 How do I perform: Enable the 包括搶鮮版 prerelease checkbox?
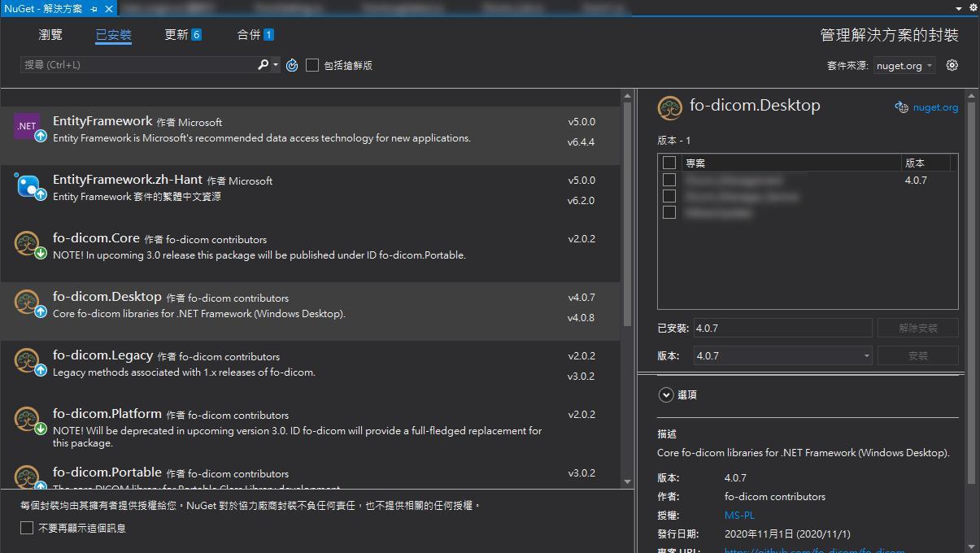tap(312, 65)
